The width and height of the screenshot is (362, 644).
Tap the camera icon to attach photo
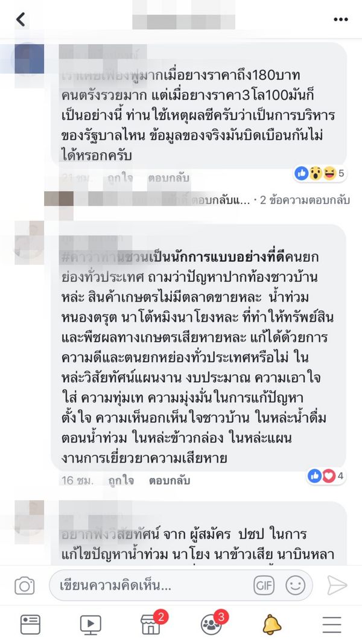click(25, 585)
